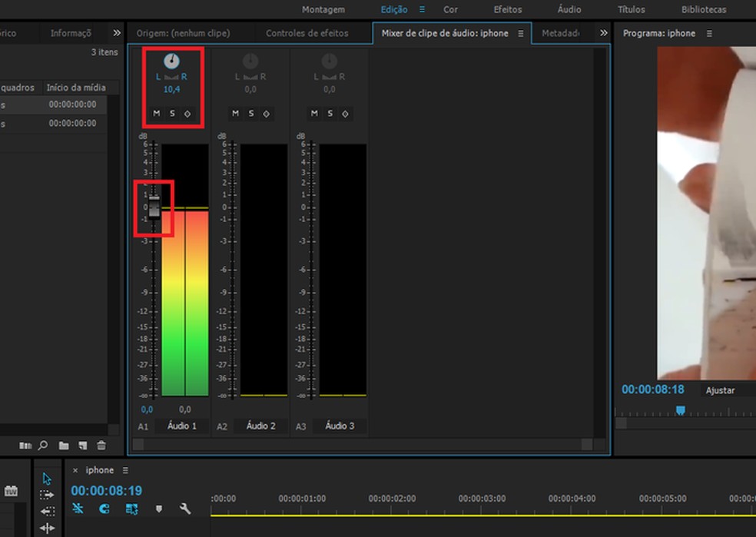This screenshot has width=756, height=537.
Task: Click the New Item icon in project panel
Action: point(82,446)
